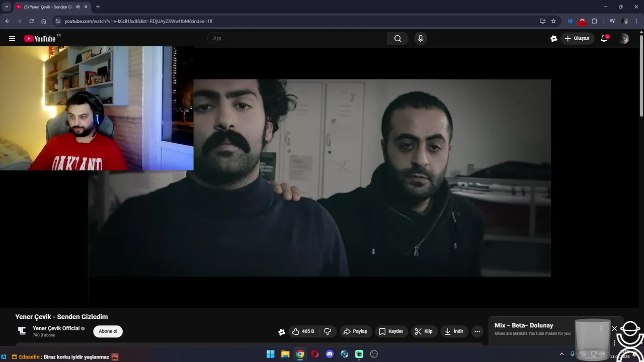Launch Opera from taskbar
Screen dimensions: 644x362
click(x=315, y=354)
